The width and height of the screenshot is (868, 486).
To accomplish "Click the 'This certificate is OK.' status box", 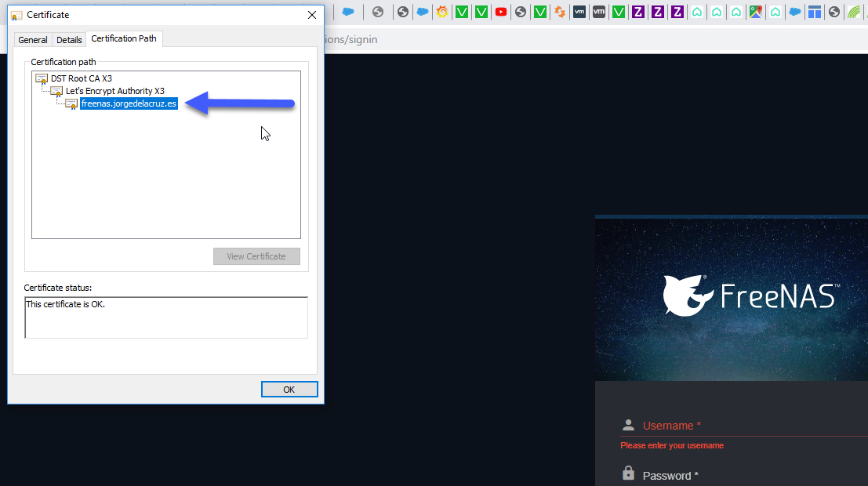I will (x=166, y=317).
